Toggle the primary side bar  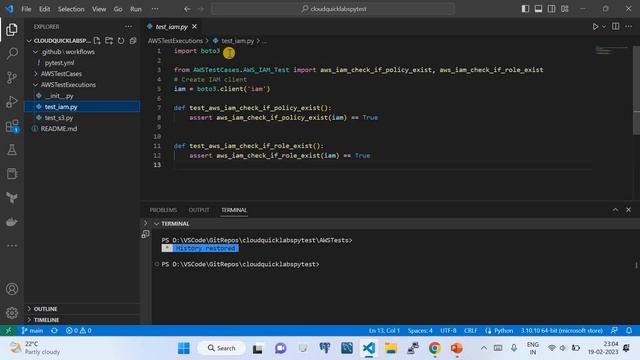point(525,9)
